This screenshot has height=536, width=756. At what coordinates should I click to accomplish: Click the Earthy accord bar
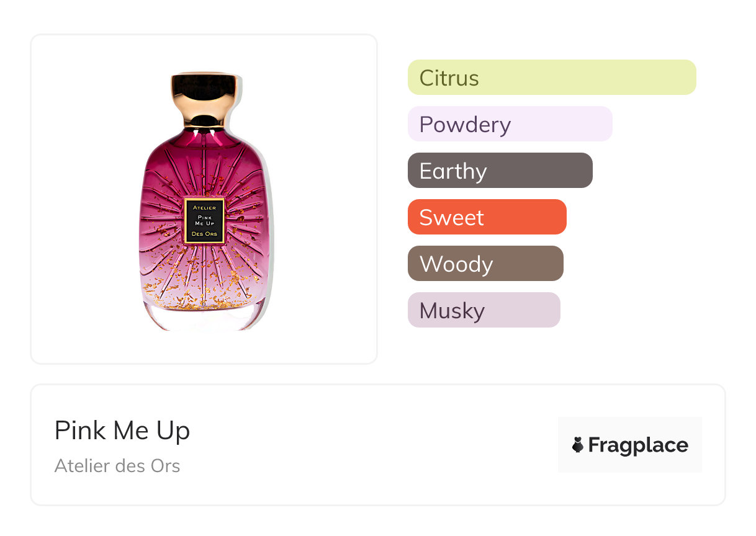click(500, 171)
